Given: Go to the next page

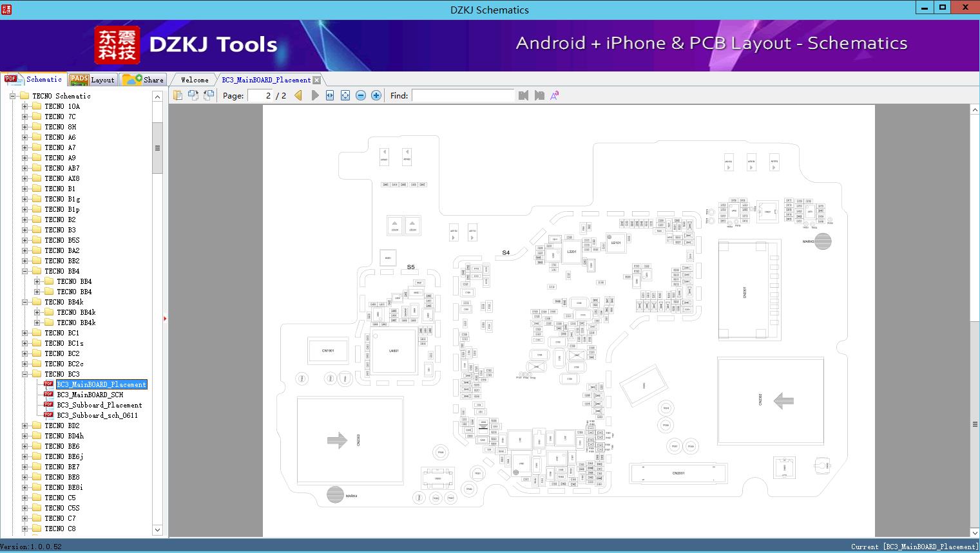Looking at the screenshot, I should [314, 95].
